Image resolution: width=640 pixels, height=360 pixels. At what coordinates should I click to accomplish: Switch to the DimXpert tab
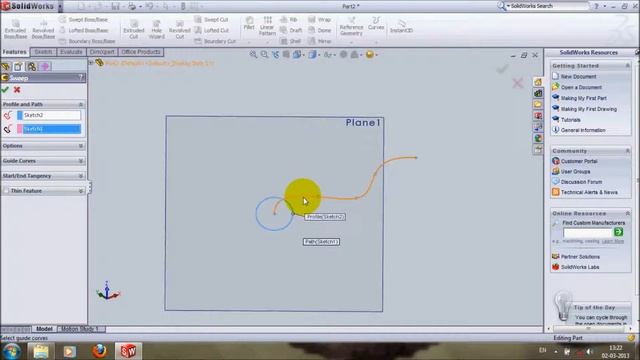(102, 52)
